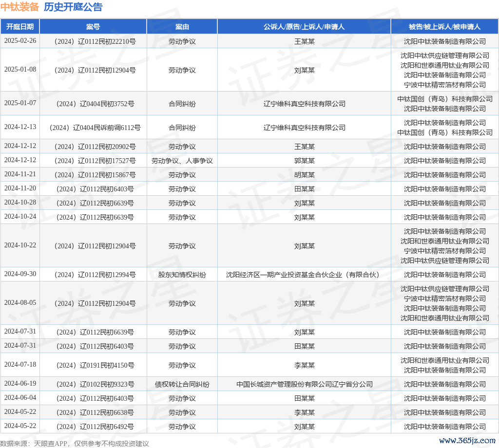Viewport: 499px width, 448px height.
Task: Select case number 辽0112民初20902号
Action: [x=95, y=147]
